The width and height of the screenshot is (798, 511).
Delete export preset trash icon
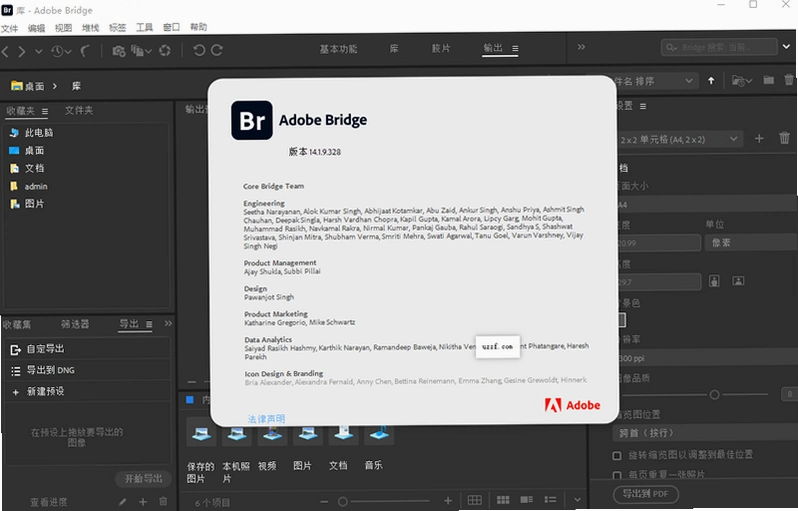(x=163, y=501)
